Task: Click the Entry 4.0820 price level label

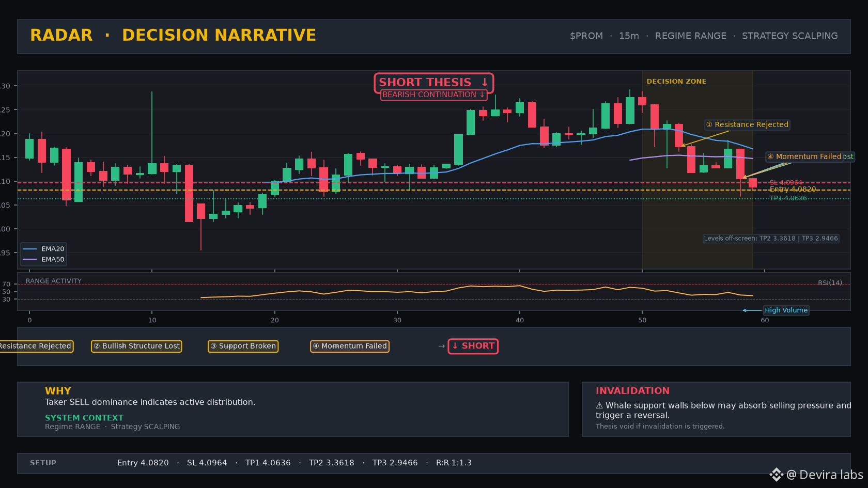Action: 793,189
